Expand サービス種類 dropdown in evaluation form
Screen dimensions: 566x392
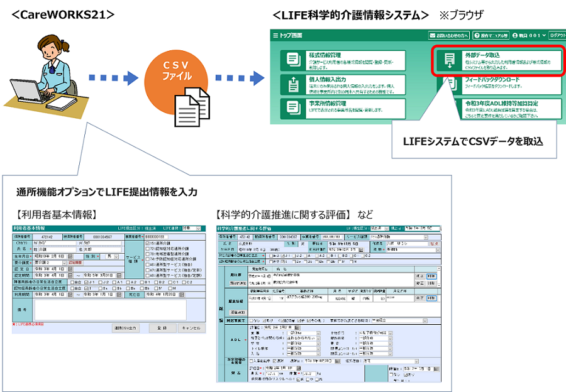coord(426,237)
